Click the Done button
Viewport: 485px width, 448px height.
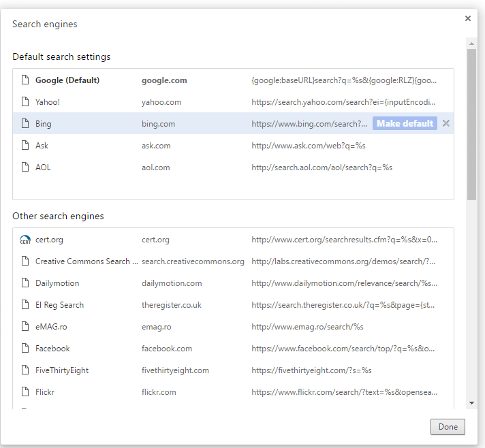point(448,427)
